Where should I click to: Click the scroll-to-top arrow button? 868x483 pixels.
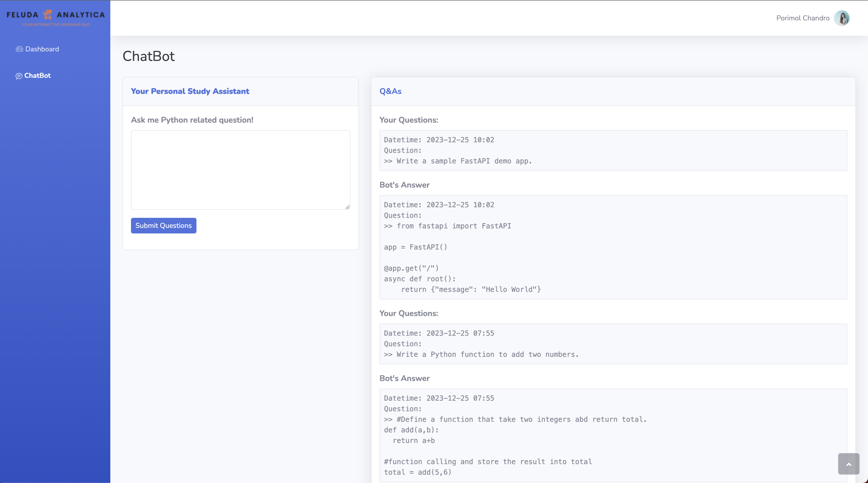pyautogui.click(x=848, y=464)
